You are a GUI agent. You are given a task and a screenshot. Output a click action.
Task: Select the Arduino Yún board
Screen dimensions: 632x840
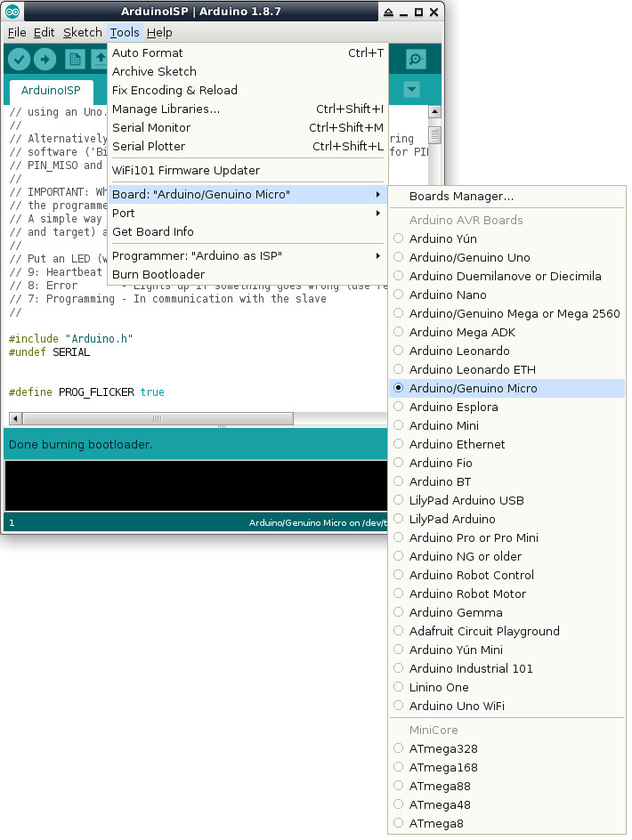(x=506, y=238)
